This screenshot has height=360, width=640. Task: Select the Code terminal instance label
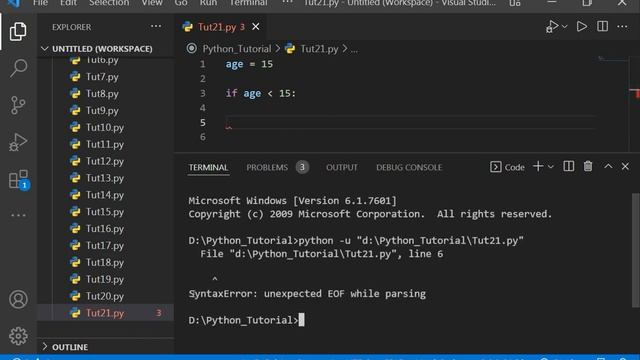tap(507, 167)
